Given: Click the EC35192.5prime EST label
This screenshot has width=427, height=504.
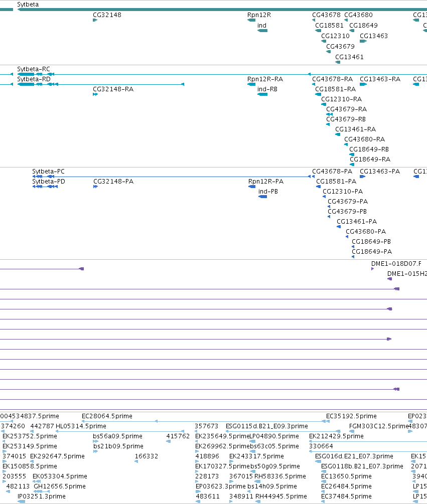Looking at the screenshot, I should [351, 416].
